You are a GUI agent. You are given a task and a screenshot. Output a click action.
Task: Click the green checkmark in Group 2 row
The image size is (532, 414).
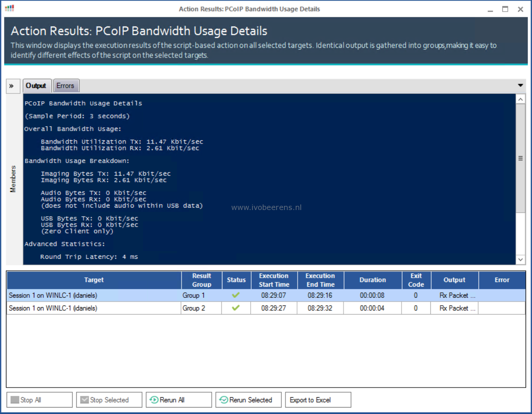coord(236,308)
